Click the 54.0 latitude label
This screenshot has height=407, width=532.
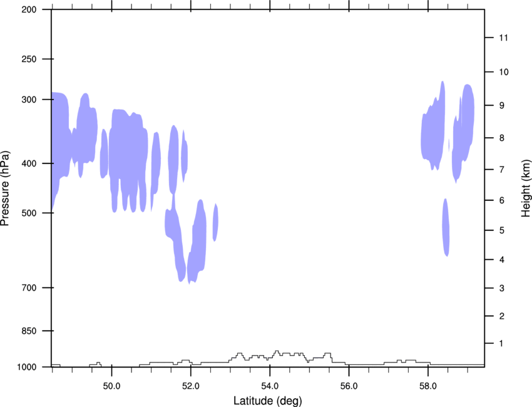(x=270, y=386)
